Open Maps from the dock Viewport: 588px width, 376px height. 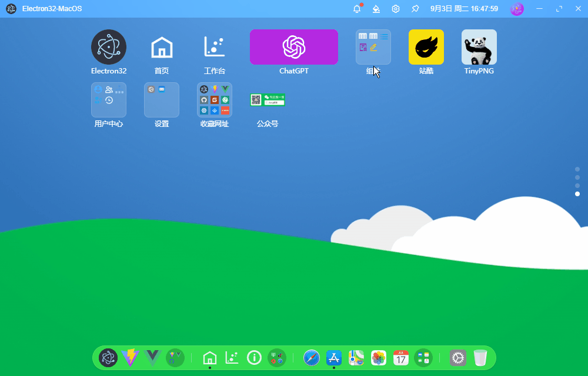[x=356, y=358]
